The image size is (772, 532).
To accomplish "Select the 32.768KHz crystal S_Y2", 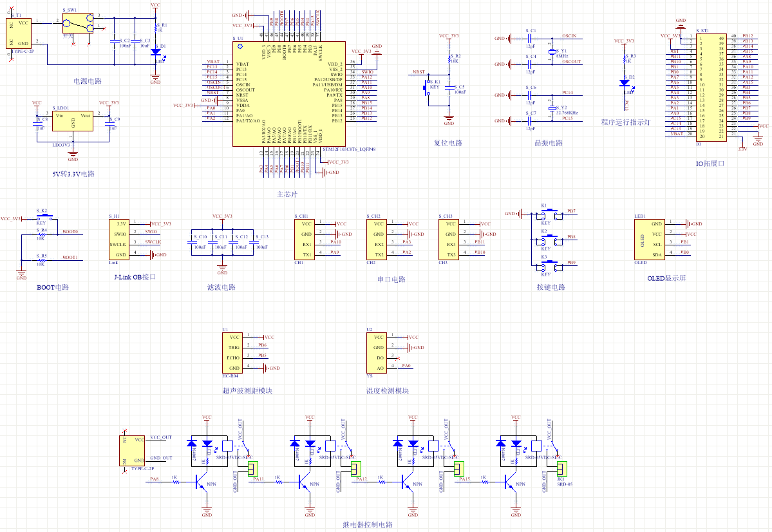I will point(552,108).
